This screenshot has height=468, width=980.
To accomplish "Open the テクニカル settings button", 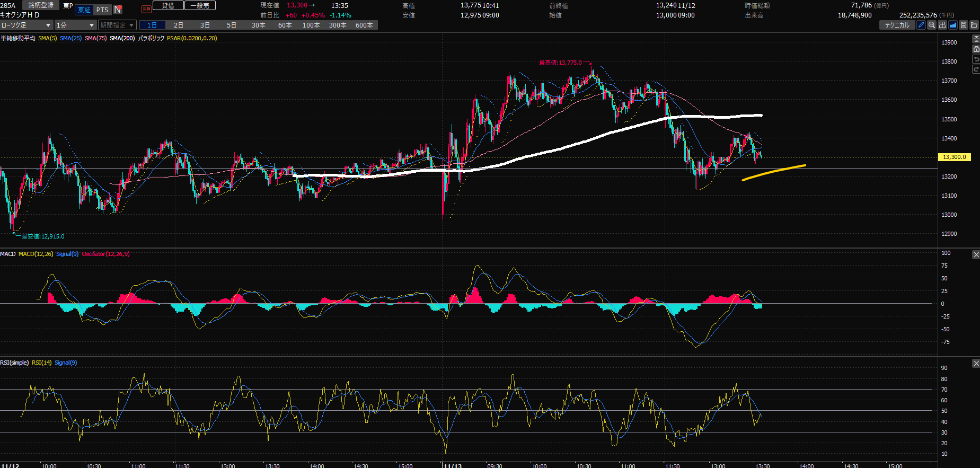I will [897, 25].
